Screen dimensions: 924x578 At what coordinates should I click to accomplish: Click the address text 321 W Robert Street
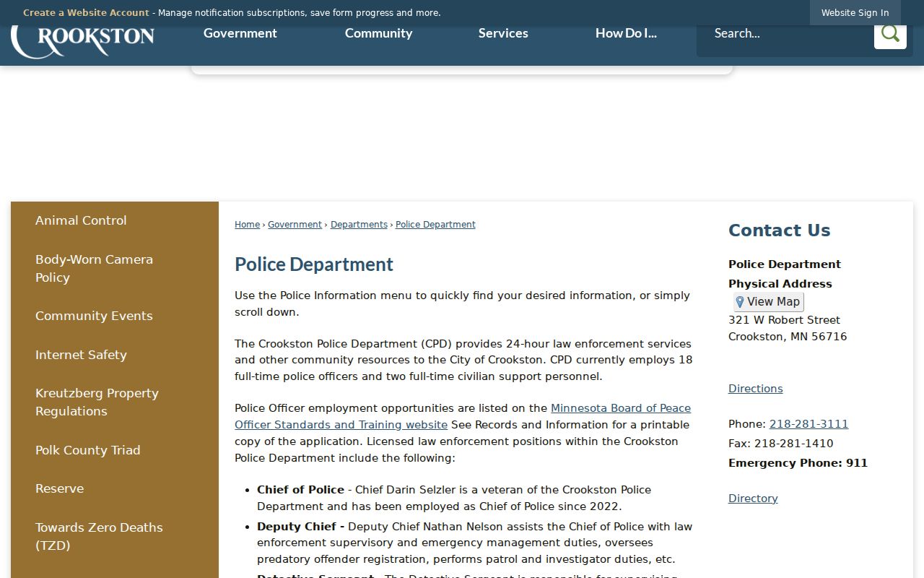pos(784,320)
